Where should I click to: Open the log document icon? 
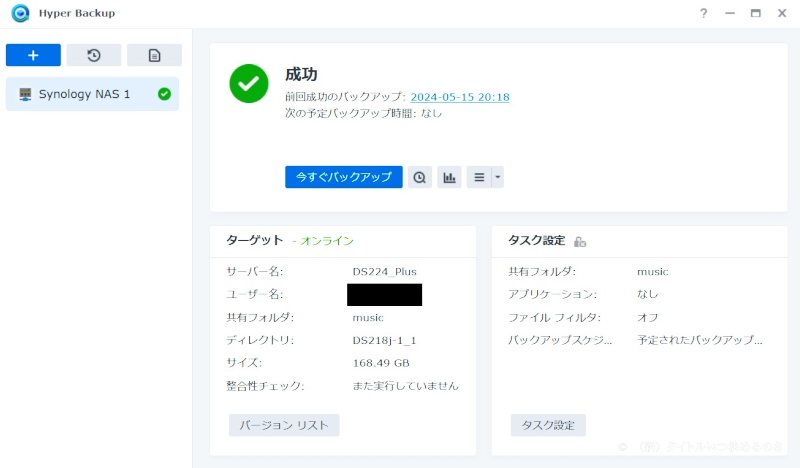154,55
